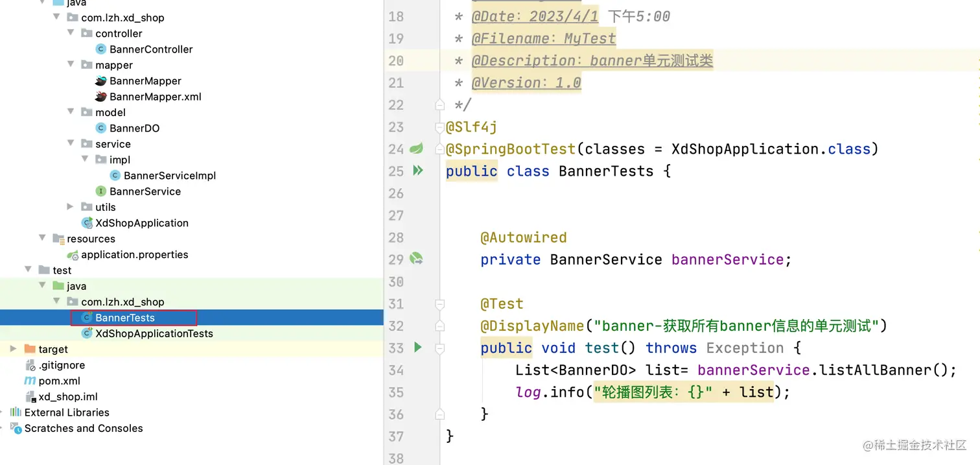The height and width of the screenshot is (465, 980).
Task: Run the test method from gutter arrow on line 33
Action: tap(418, 348)
